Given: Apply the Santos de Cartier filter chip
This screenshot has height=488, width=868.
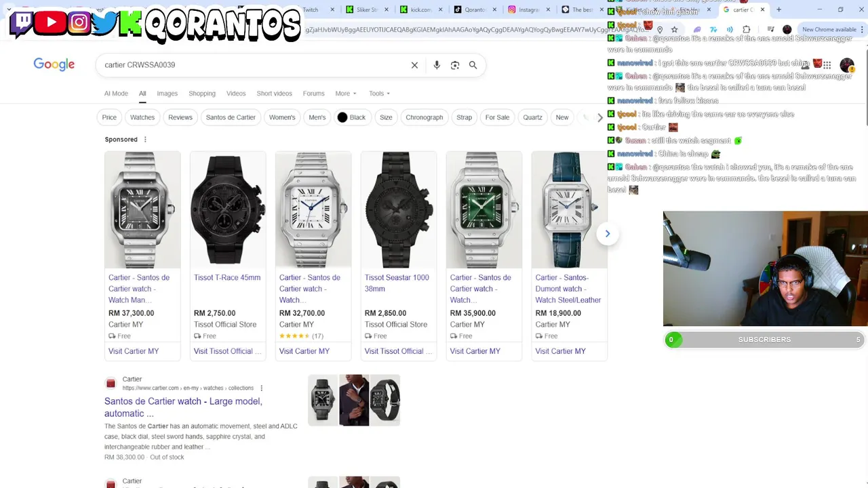Looking at the screenshot, I should point(231,117).
